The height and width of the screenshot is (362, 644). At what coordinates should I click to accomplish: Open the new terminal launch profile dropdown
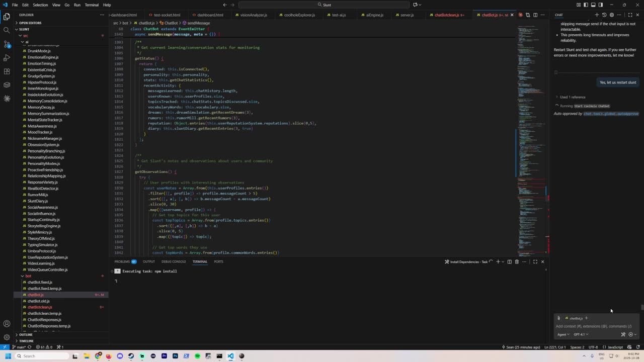(x=503, y=261)
